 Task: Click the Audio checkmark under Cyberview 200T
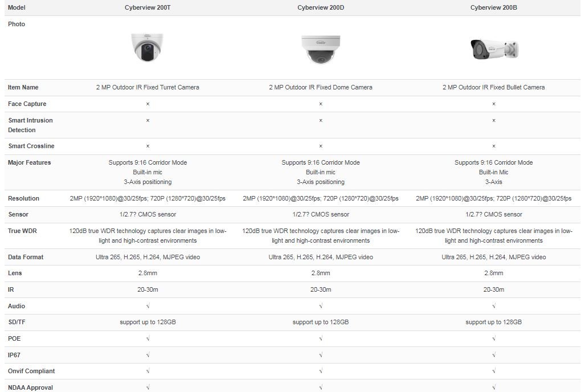pyautogui.click(x=148, y=306)
